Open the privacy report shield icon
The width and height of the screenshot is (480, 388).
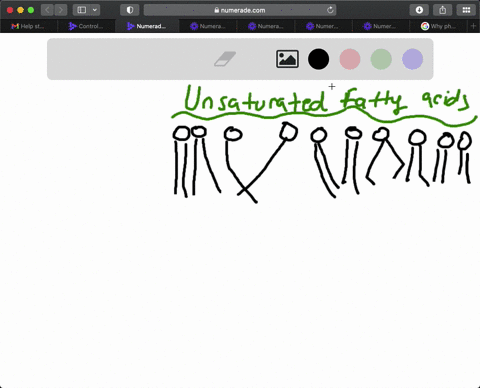tap(130, 10)
